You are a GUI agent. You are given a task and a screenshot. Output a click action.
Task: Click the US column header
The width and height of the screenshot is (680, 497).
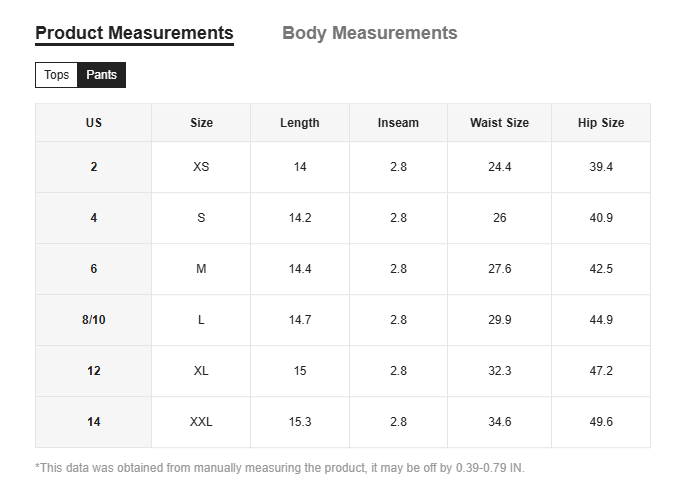click(94, 123)
